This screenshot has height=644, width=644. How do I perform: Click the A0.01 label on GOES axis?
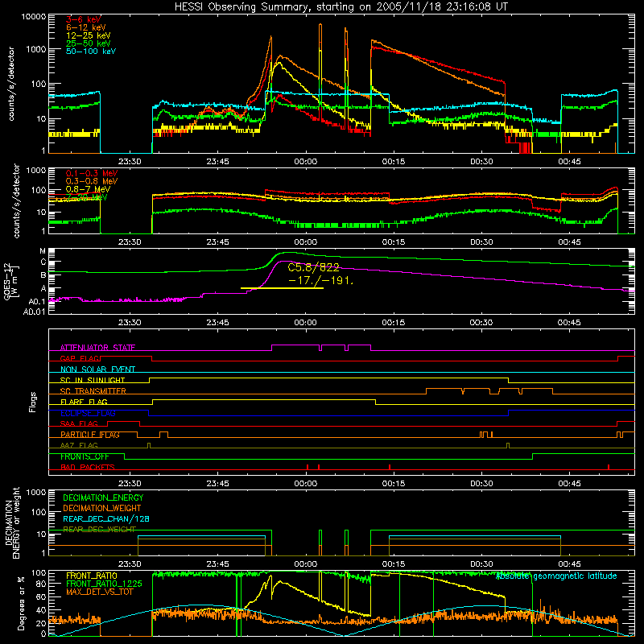click(35, 312)
